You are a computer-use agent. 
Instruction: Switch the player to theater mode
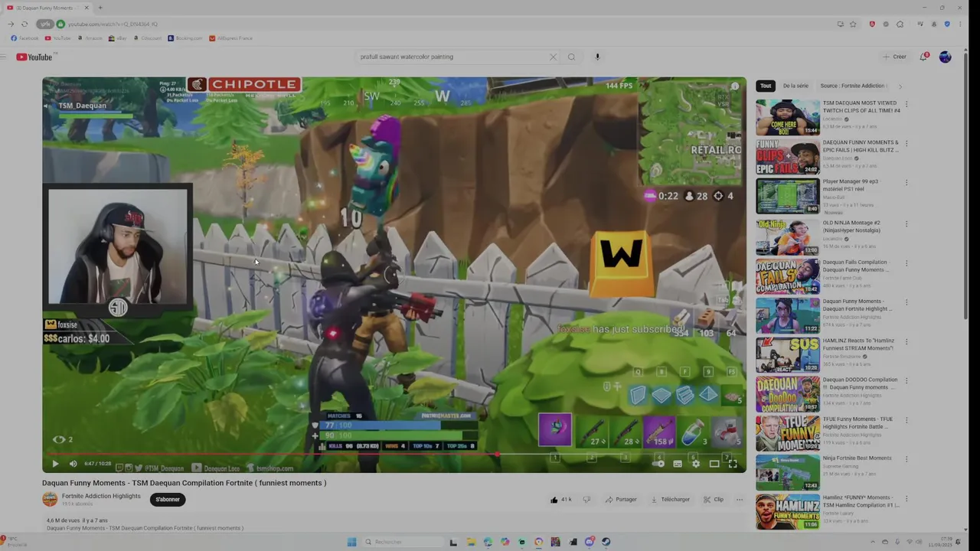714,464
